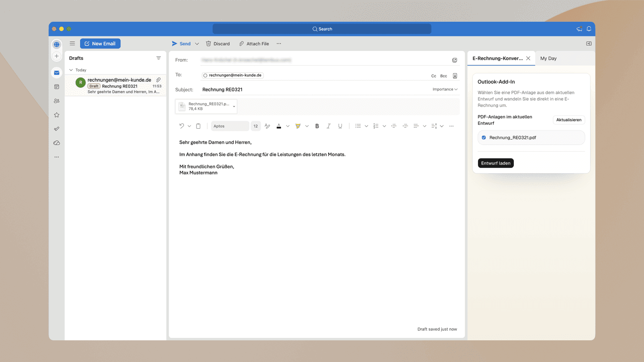Image resolution: width=644 pixels, height=362 pixels.
Task: Open the Importance dropdown
Action: [444, 89]
